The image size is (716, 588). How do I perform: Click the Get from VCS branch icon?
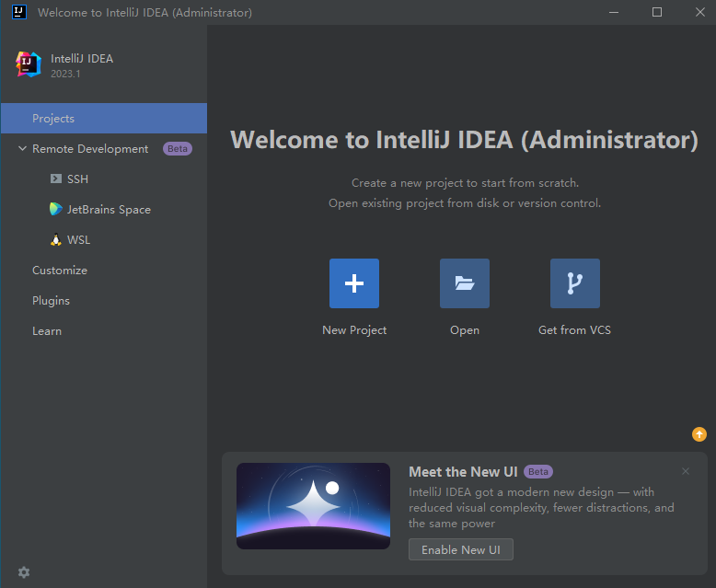click(575, 283)
